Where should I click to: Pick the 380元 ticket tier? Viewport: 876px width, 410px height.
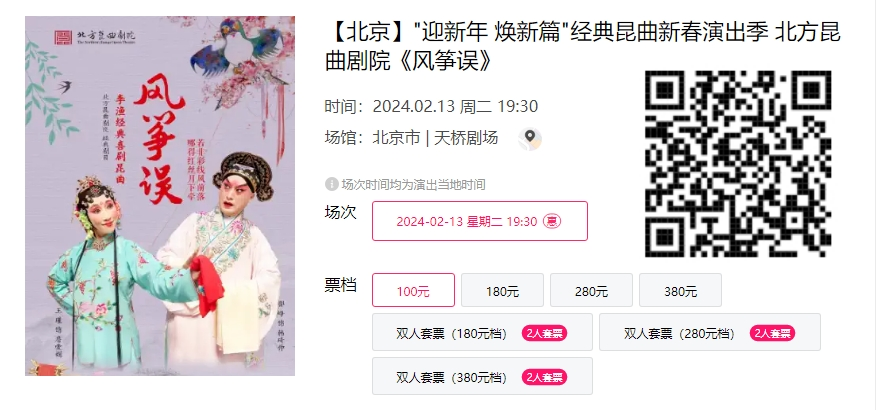click(680, 290)
